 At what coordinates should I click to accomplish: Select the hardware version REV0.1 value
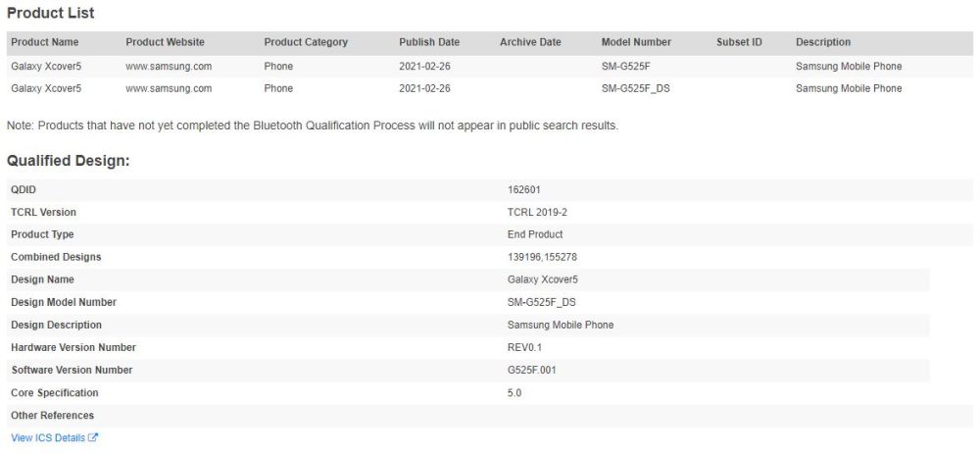tap(526, 347)
